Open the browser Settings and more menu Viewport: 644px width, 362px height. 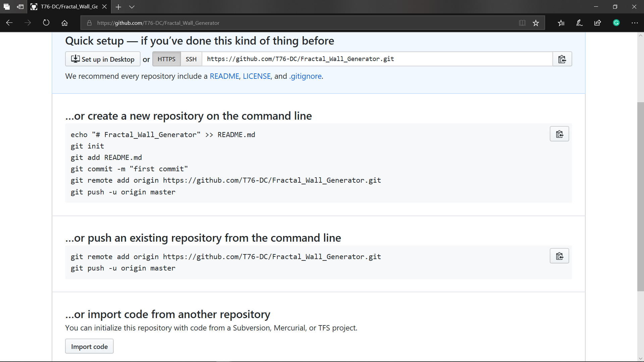click(634, 23)
